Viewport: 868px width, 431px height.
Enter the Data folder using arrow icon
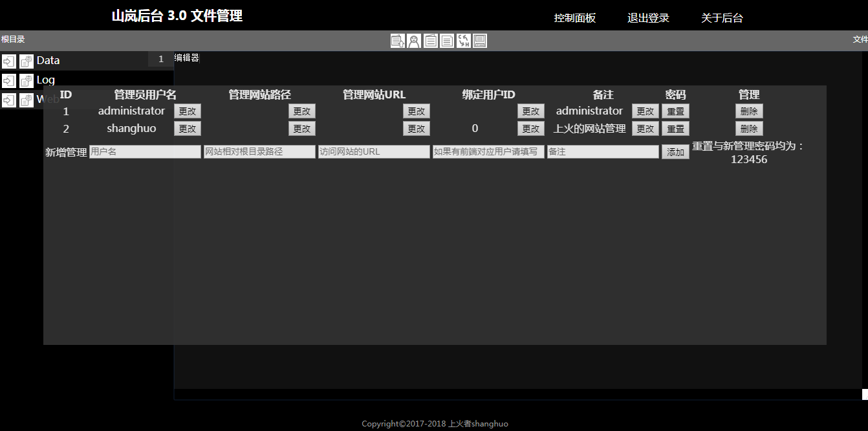9,61
